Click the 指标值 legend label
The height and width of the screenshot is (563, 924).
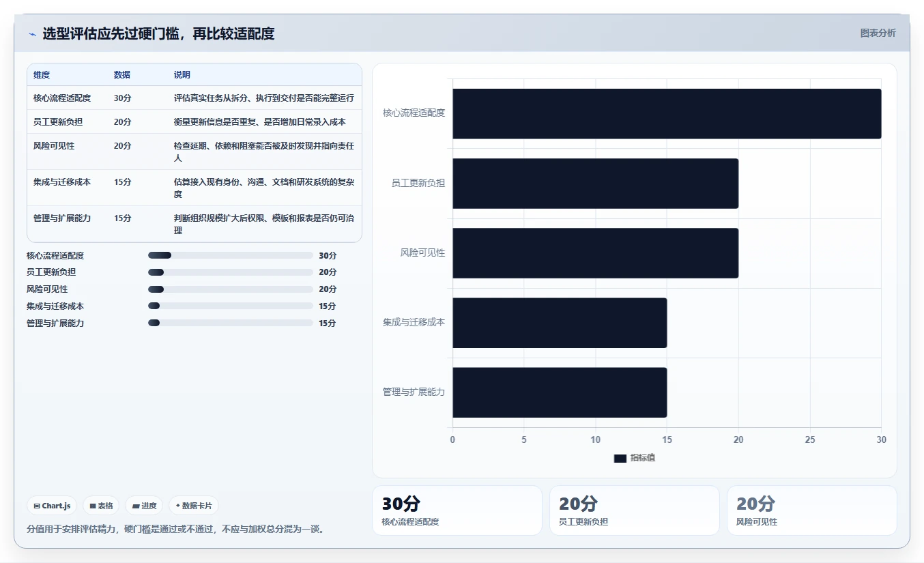coord(643,458)
